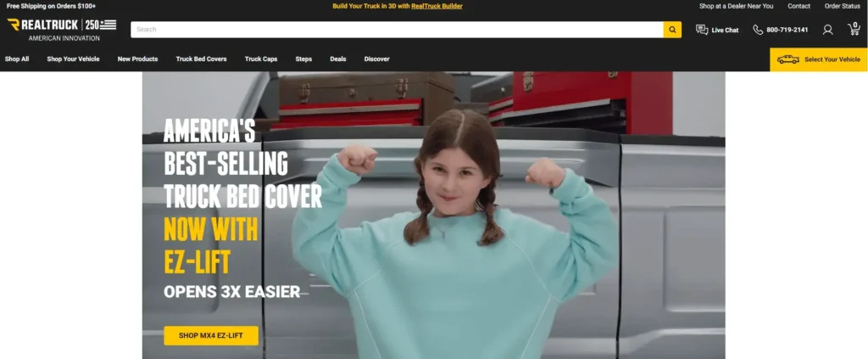
Task: Open the Truck Bed Covers menu
Action: (x=202, y=59)
